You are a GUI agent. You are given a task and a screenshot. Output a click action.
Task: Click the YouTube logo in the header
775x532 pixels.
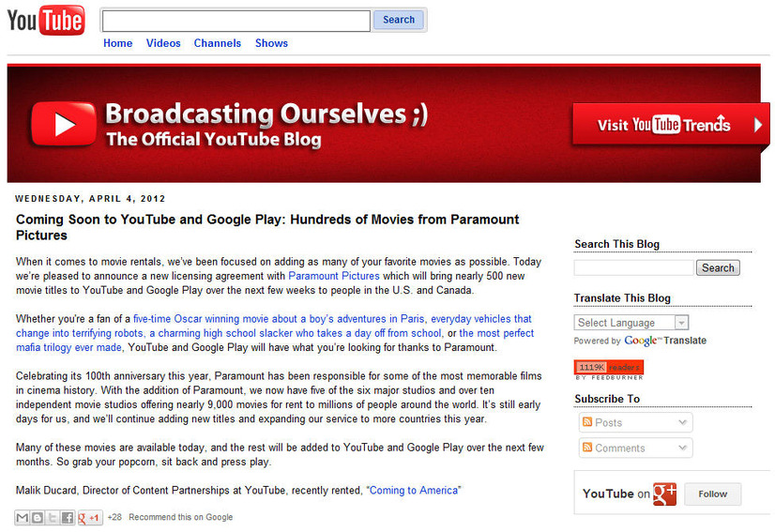45,20
